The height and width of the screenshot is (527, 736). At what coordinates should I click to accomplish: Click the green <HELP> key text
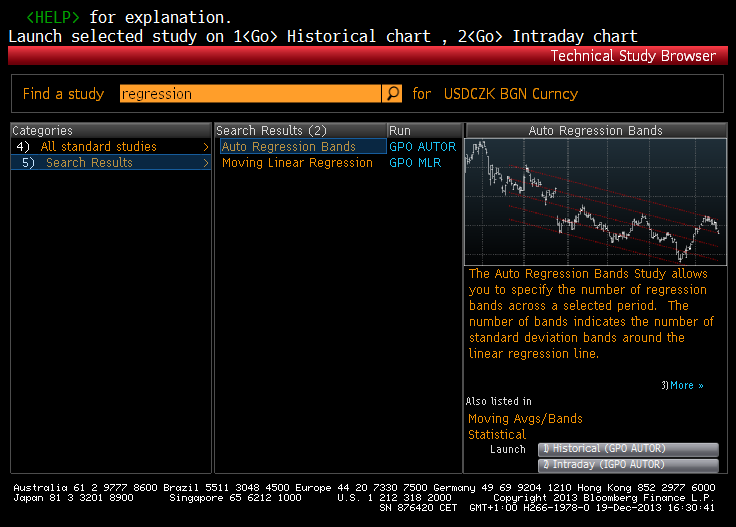[x=53, y=17]
